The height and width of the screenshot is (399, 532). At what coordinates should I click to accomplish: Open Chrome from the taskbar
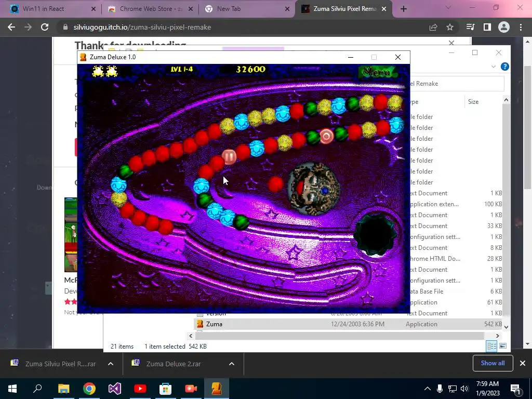89,389
